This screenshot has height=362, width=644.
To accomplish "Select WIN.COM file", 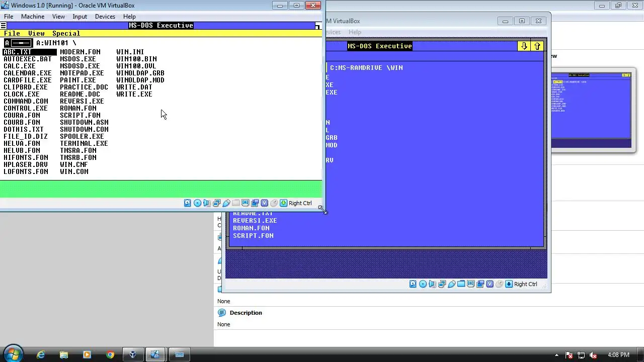I will point(74,171).
